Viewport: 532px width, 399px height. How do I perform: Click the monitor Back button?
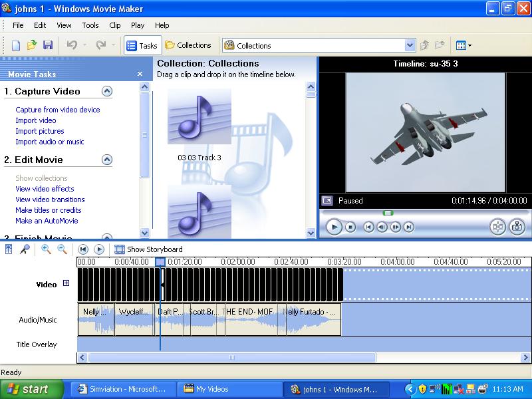(368, 227)
